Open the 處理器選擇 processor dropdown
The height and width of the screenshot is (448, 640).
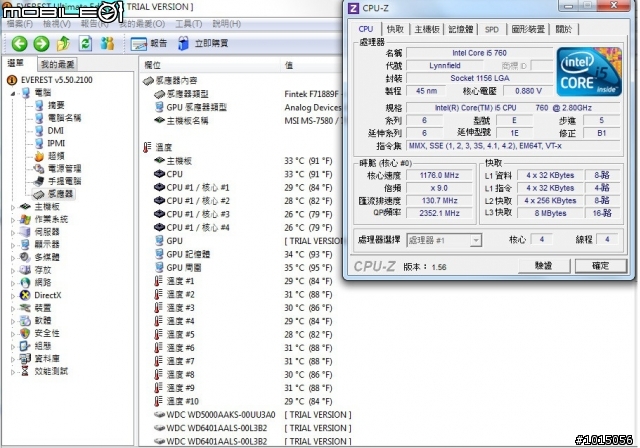[444, 240]
